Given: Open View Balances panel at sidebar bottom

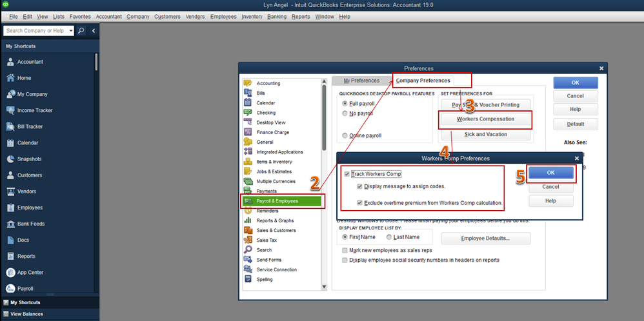Looking at the screenshot, I should 26,314.
